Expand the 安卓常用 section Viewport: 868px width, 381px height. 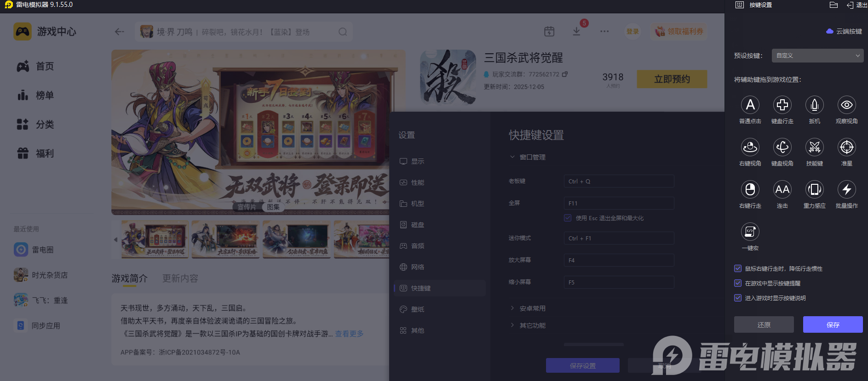[x=512, y=308]
